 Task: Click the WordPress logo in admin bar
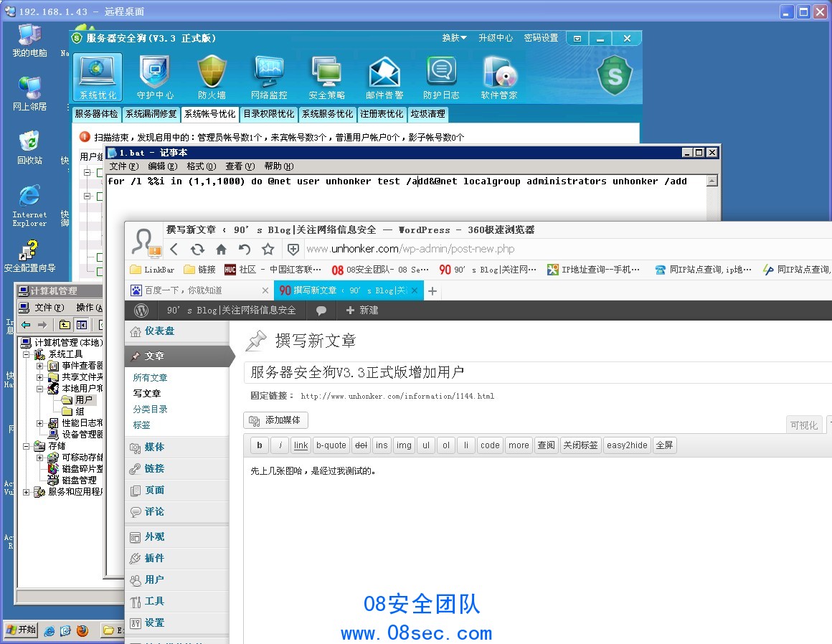click(x=141, y=311)
